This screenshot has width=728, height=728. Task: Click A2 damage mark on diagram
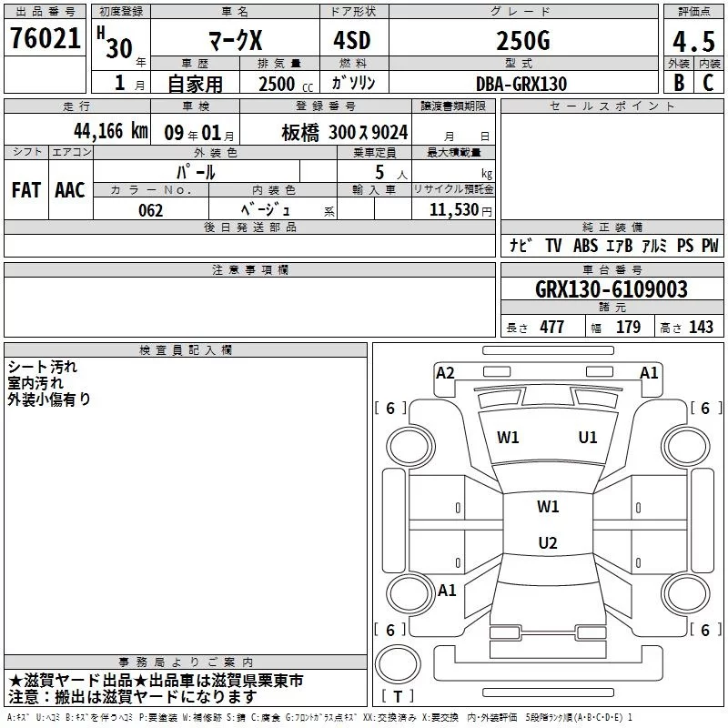tap(445, 373)
